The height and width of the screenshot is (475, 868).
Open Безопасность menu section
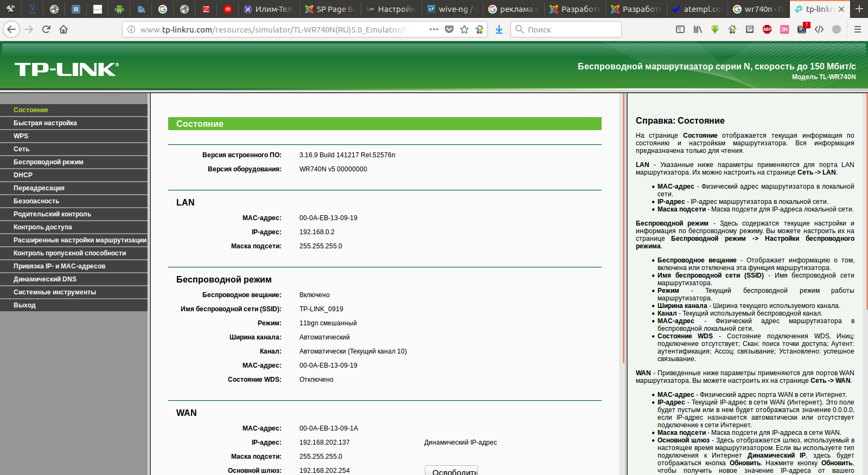point(74,201)
